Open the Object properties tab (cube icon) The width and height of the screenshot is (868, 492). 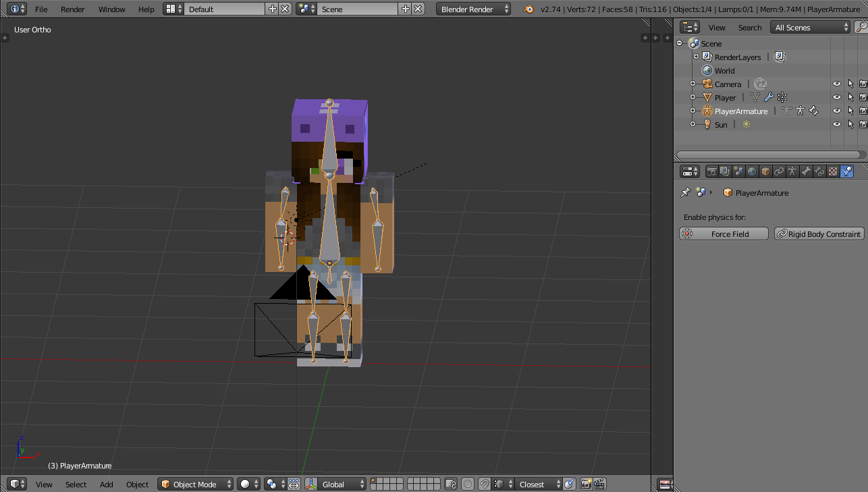tap(765, 171)
